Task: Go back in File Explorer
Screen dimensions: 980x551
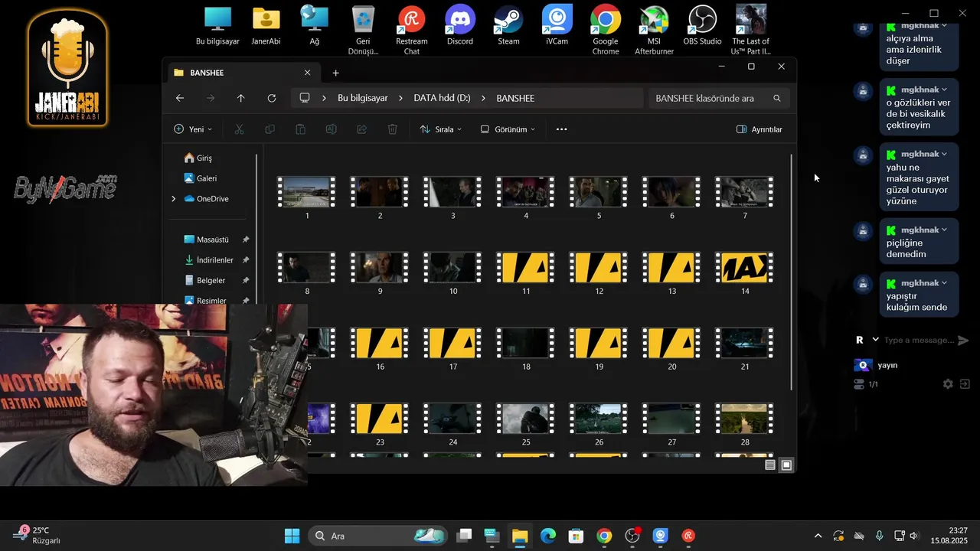Action: point(180,98)
